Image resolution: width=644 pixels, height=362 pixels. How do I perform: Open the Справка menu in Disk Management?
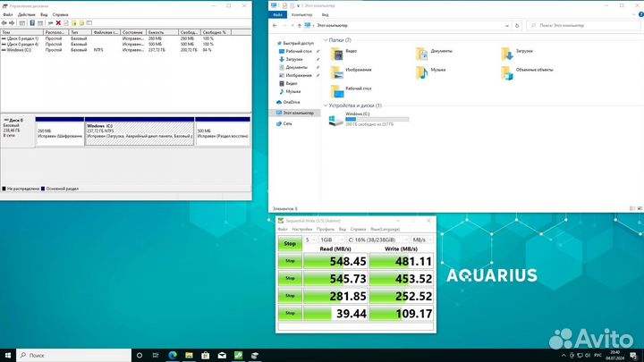(x=61, y=15)
